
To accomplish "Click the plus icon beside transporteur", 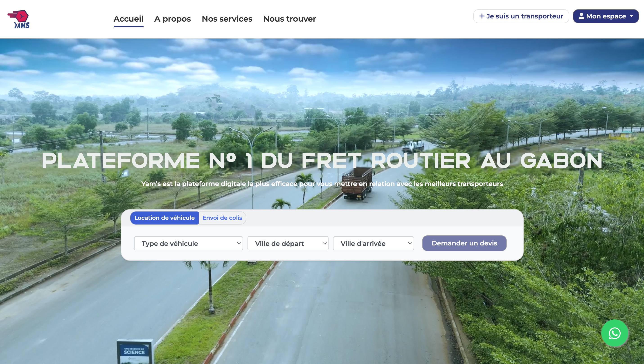I will [482, 16].
